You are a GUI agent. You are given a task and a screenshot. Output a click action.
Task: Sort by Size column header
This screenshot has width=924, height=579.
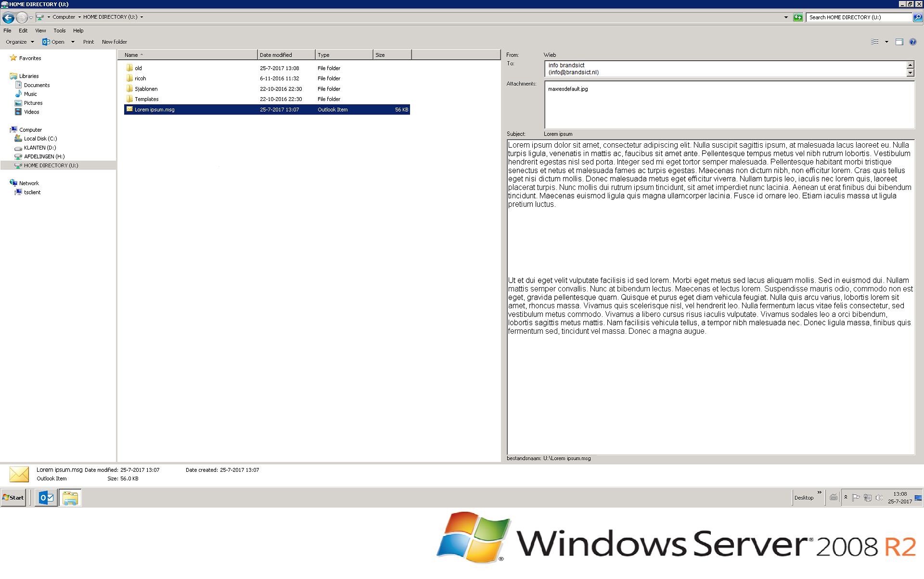pyautogui.click(x=392, y=55)
